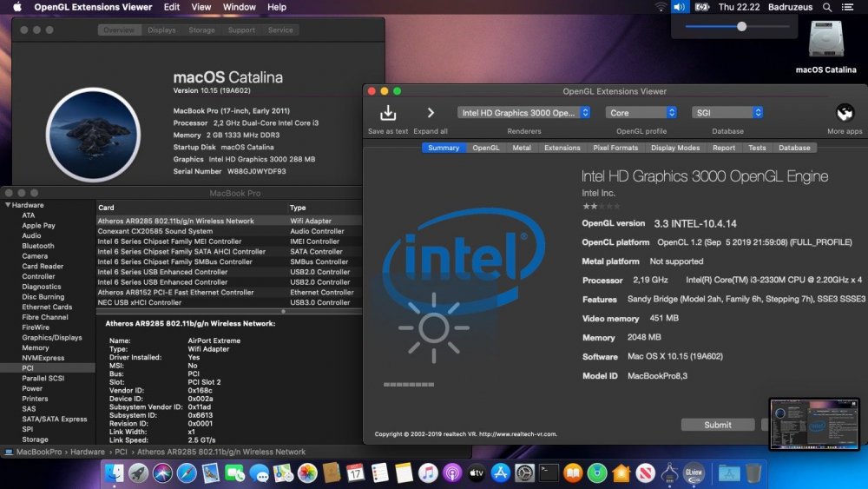This screenshot has width=868, height=489.
Task: Open the Database tab in OpenGL Extensions Viewer
Action: point(794,148)
